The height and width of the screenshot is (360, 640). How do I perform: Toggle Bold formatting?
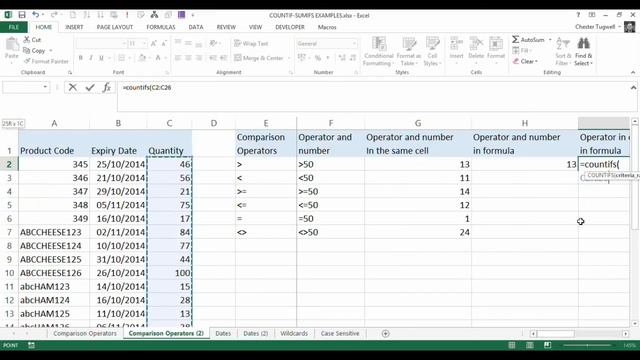[x=80, y=58]
